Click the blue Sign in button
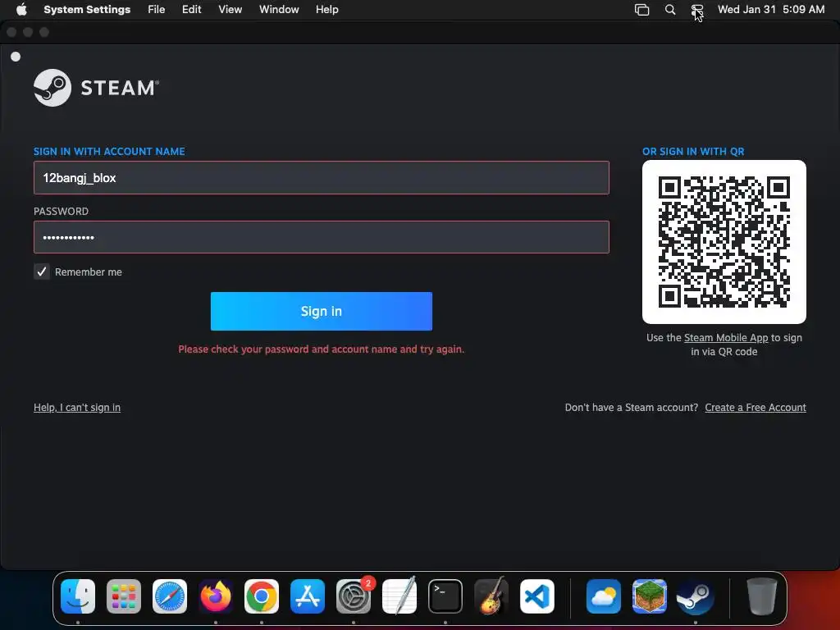 322,311
